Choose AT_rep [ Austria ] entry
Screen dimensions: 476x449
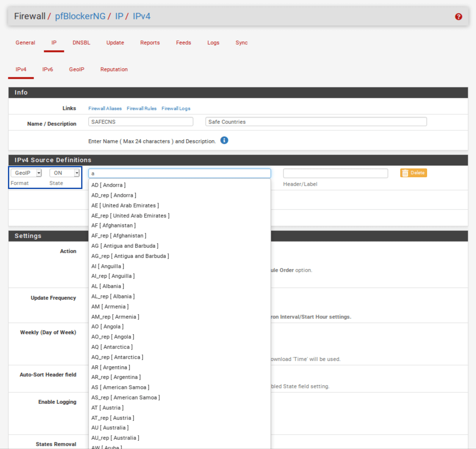(x=180, y=418)
